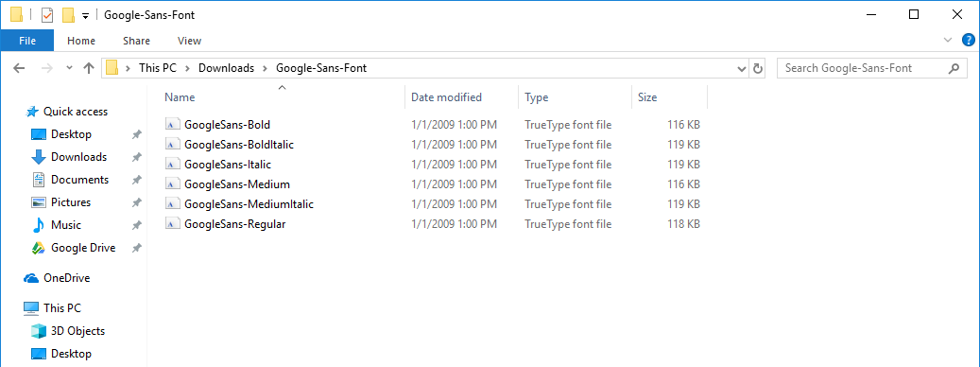Open Desktop folder under This PC
The image size is (980, 367).
click(x=71, y=354)
